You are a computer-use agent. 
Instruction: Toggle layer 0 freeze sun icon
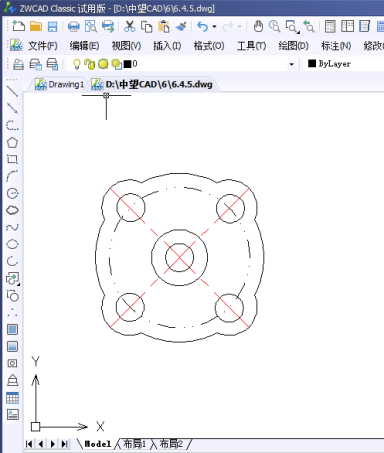[103, 64]
